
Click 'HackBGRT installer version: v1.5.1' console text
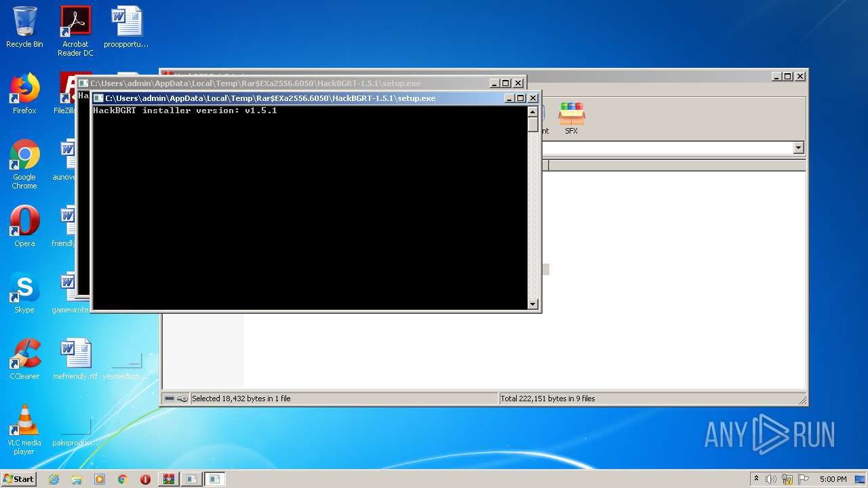185,110
